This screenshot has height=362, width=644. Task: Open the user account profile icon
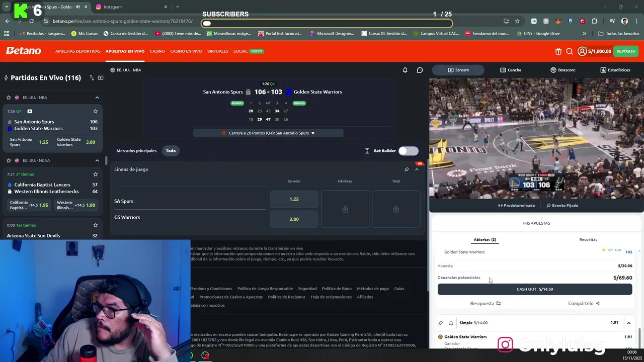point(582,51)
